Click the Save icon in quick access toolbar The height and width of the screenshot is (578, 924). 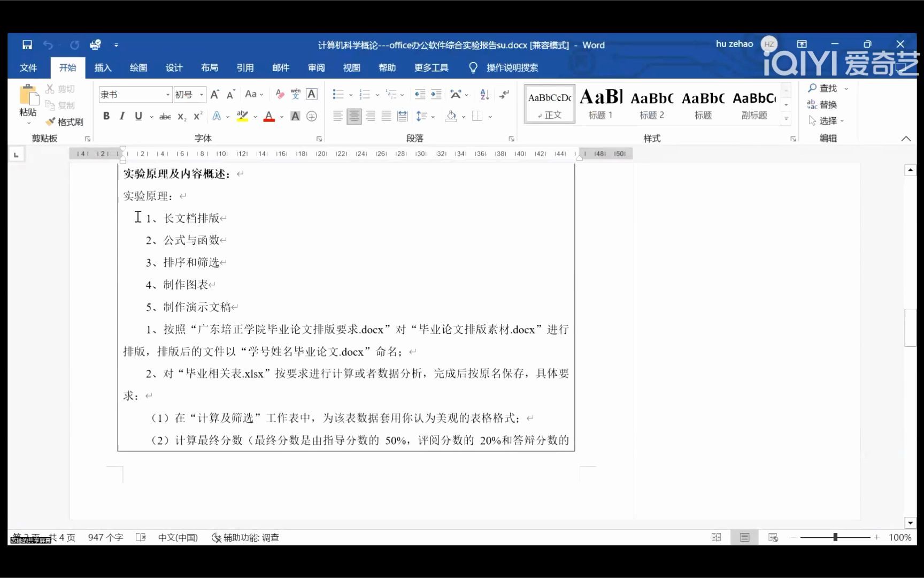[x=27, y=45]
